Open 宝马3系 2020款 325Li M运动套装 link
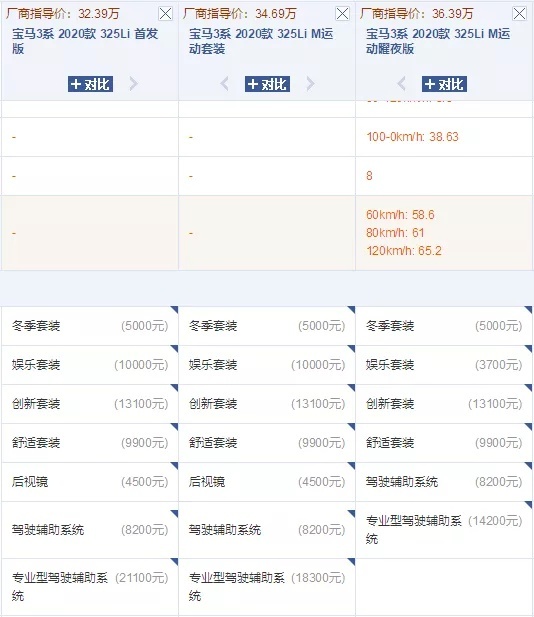Viewport: 534px width, 617px height. [261, 41]
